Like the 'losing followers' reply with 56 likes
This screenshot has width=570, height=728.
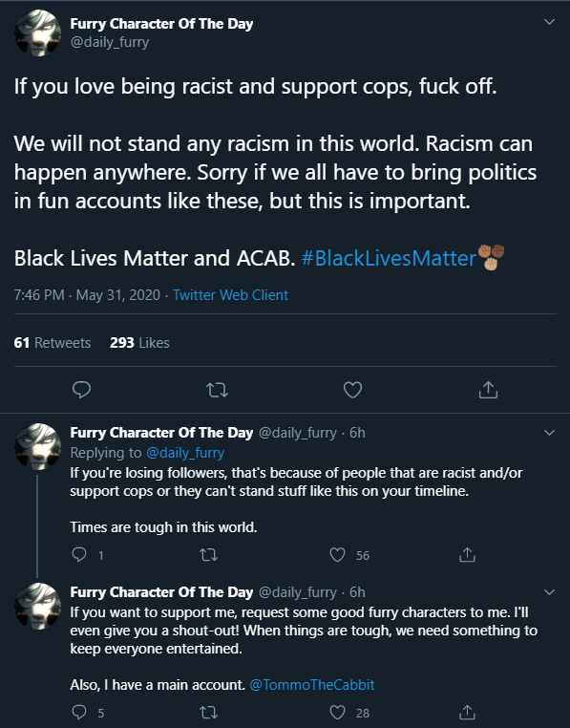click(x=337, y=555)
